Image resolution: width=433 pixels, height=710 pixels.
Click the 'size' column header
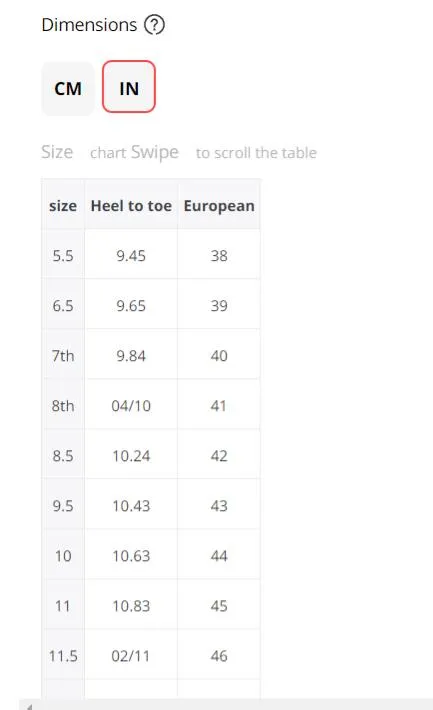coord(63,206)
